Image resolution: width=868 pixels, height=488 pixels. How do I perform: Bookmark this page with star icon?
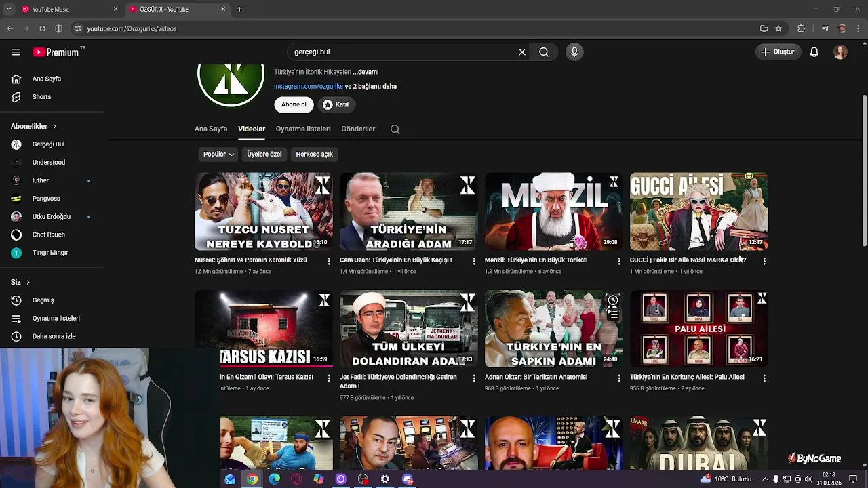pos(778,28)
